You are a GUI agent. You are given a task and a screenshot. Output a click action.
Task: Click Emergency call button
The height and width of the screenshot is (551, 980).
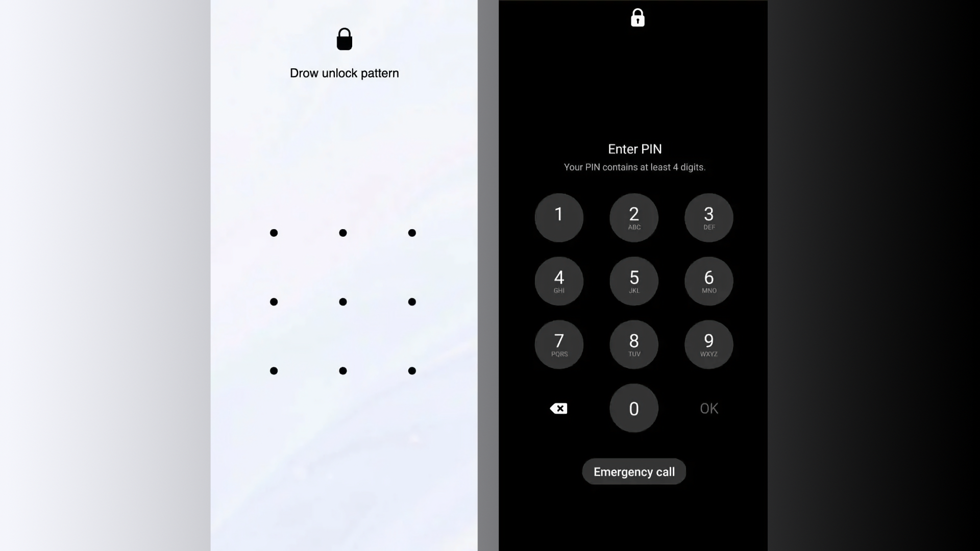(633, 471)
